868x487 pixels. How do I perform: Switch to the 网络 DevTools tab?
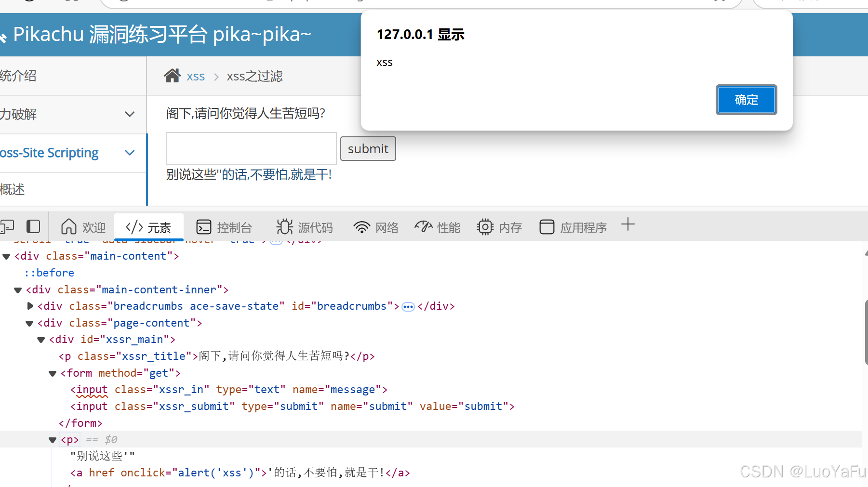[376, 227]
